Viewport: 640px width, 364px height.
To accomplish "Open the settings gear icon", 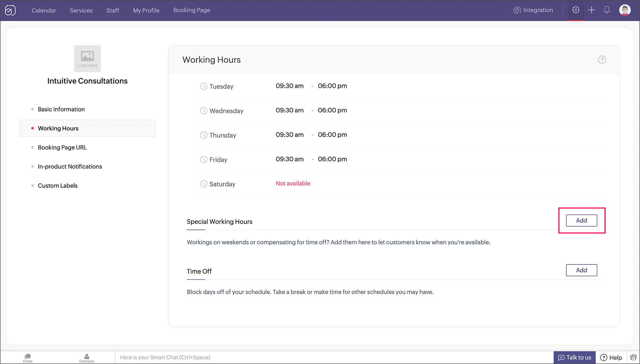I will coord(576,10).
